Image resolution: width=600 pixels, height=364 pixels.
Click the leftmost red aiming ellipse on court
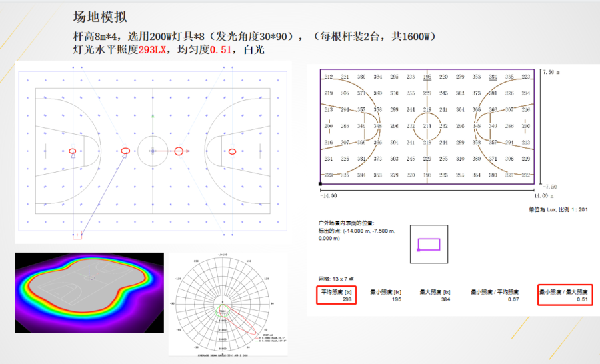(72, 151)
